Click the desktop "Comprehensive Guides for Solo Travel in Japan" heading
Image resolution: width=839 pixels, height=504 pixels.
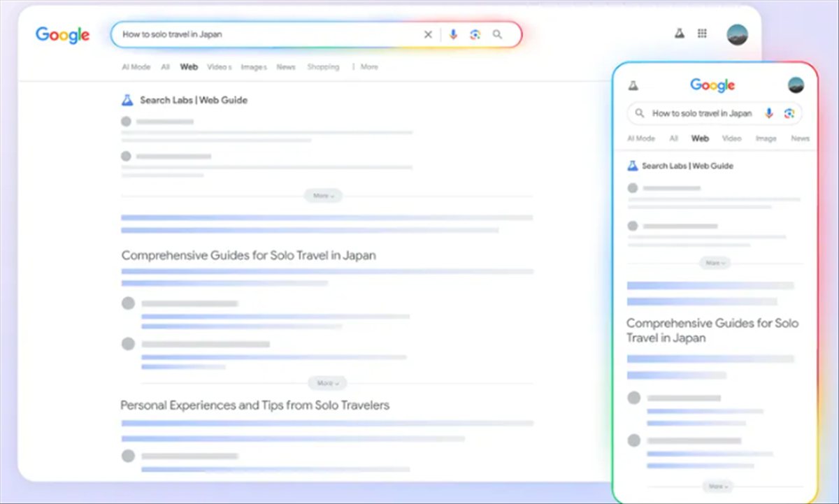[x=248, y=255]
